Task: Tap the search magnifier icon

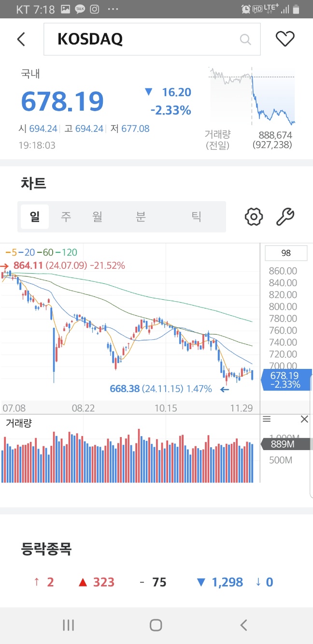Action: [245, 39]
